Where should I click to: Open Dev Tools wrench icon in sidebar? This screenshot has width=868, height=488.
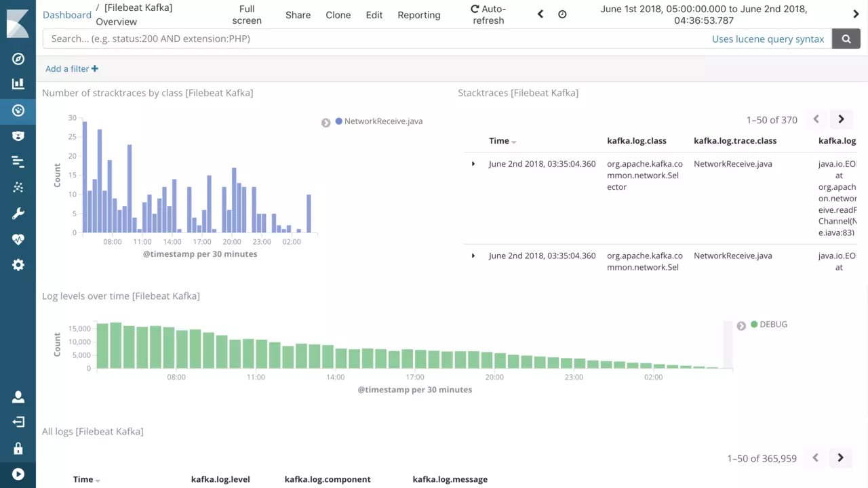pos(18,213)
